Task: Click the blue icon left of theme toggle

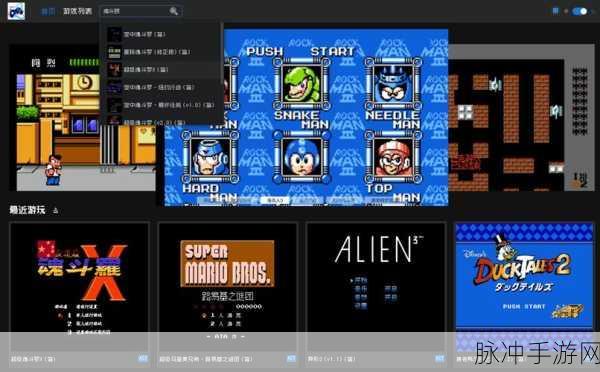Action: (x=556, y=11)
